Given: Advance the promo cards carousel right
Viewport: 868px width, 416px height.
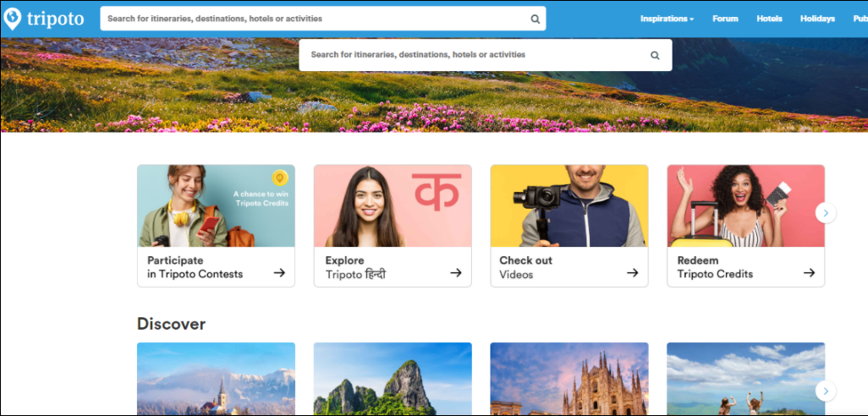Looking at the screenshot, I should [826, 213].
